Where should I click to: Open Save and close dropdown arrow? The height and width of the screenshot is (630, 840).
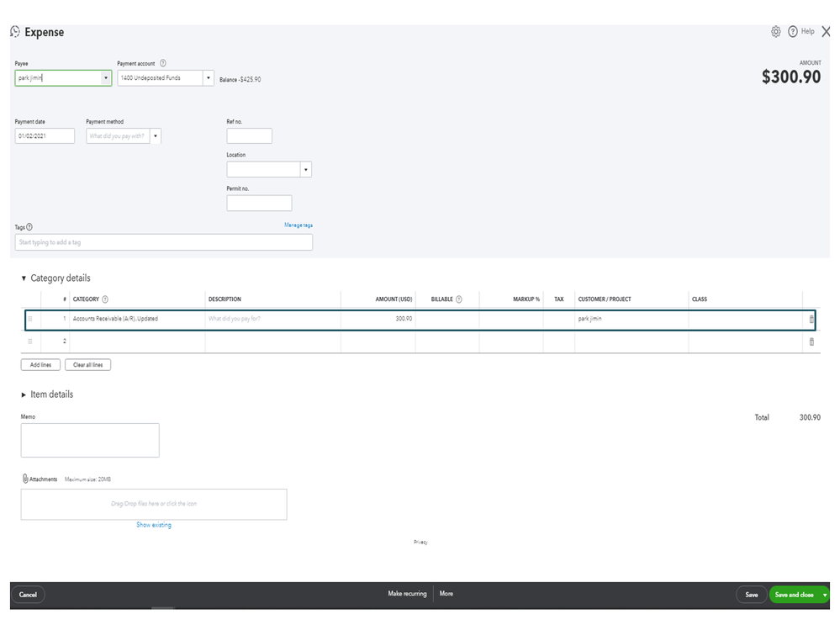click(x=825, y=596)
